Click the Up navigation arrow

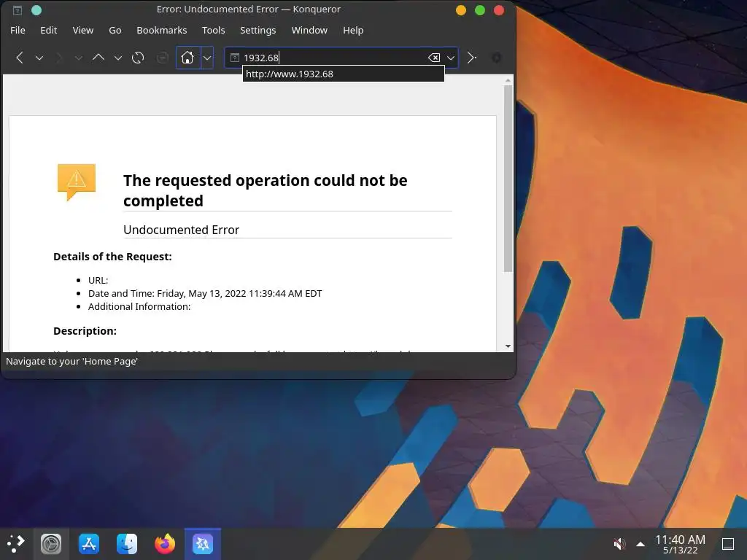[98, 58]
